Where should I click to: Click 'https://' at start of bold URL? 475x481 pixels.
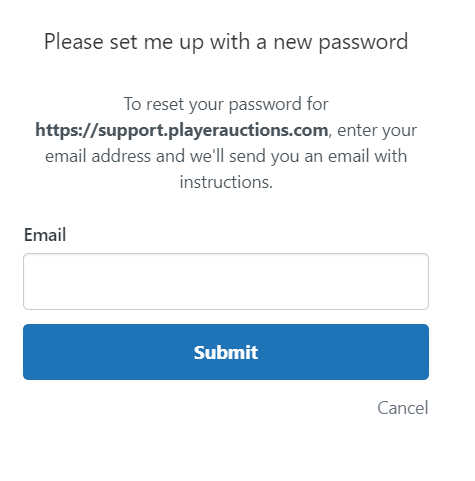coord(66,130)
